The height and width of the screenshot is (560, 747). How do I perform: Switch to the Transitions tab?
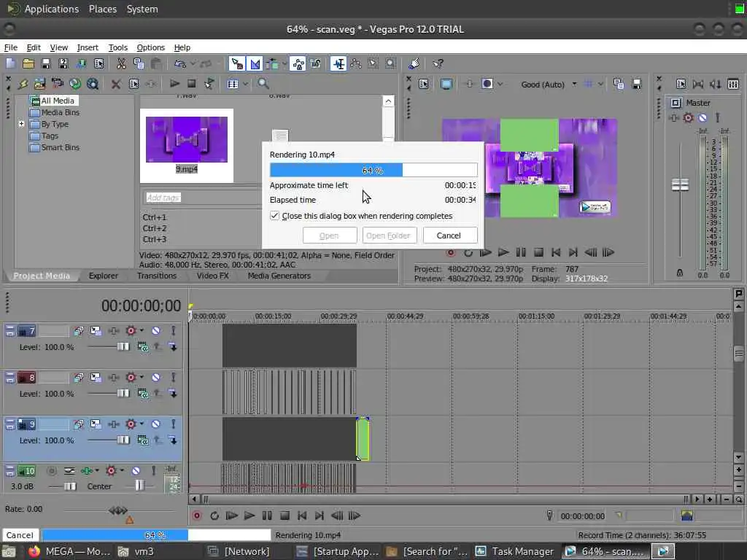click(x=157, y=276)
